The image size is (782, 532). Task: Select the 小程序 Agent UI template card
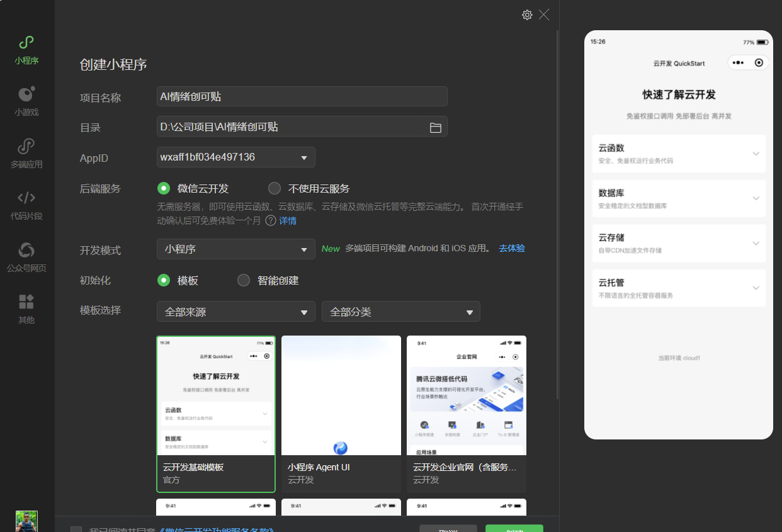click(x=341, y=414)
